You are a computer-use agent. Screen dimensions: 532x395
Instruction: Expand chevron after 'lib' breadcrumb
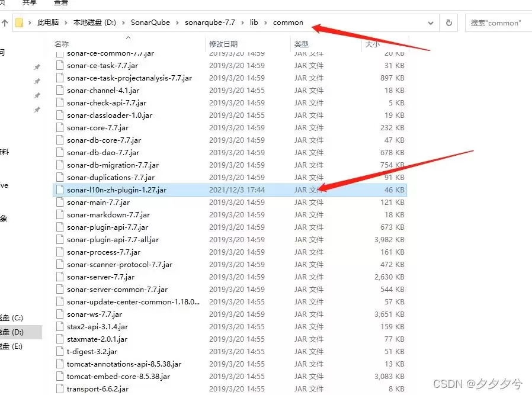click(x=265, y=23)
